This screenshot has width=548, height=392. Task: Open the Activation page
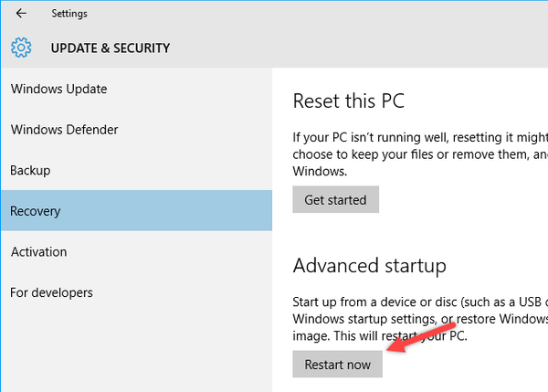(38, 251)
